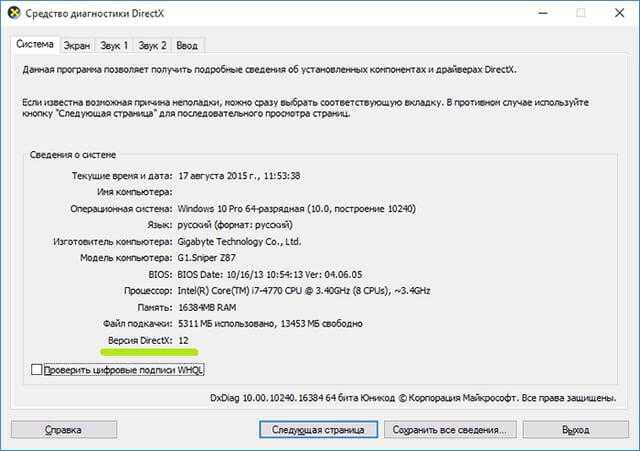This screenshot has height=451, width=640.
Task: Switch to the Система tab
Action: pyautogui.click(x=35, y=44)
